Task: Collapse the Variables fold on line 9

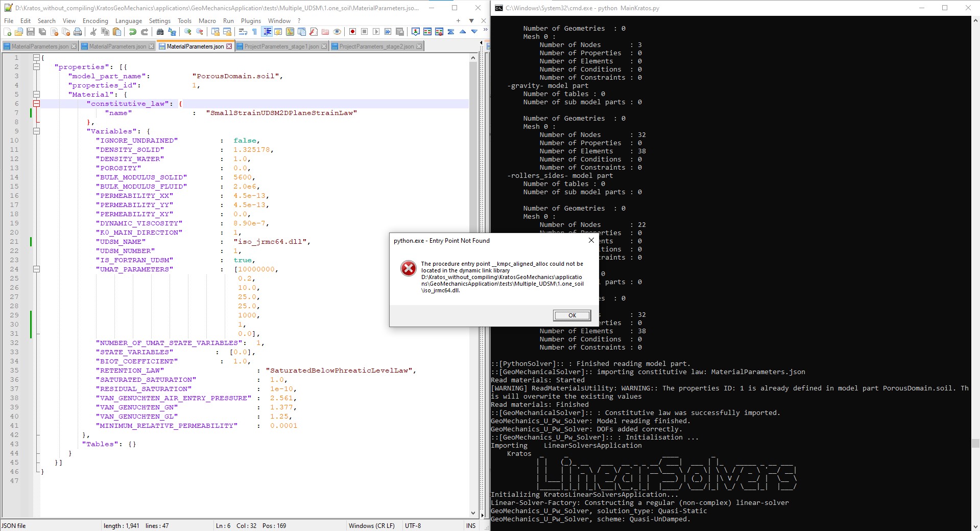Action: pyautogui.click(x=36, y=131)
